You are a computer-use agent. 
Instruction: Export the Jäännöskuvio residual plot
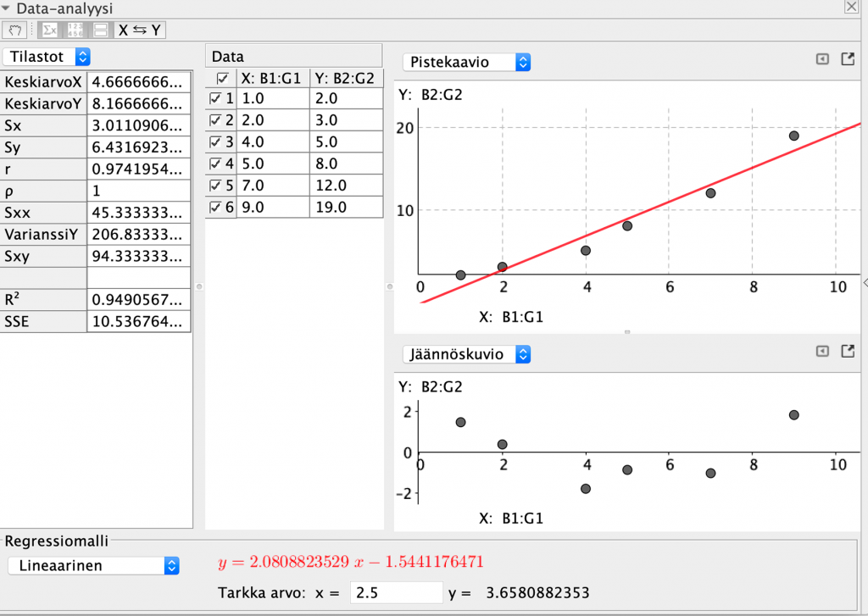848,351
